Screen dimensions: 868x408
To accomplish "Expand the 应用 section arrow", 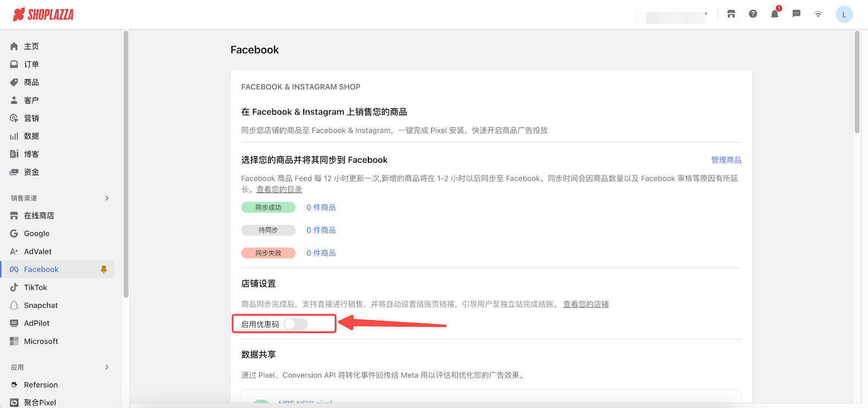I will coord(107,367).
